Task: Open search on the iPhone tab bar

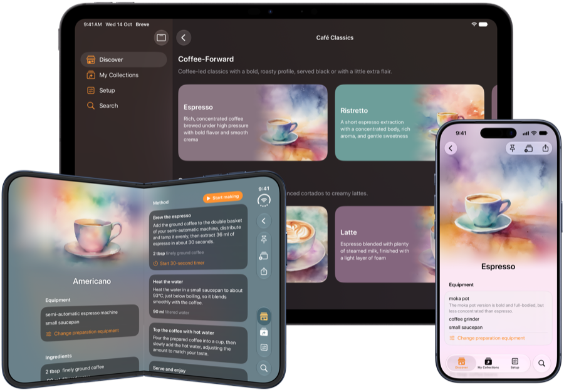Action: click(541, 363)
